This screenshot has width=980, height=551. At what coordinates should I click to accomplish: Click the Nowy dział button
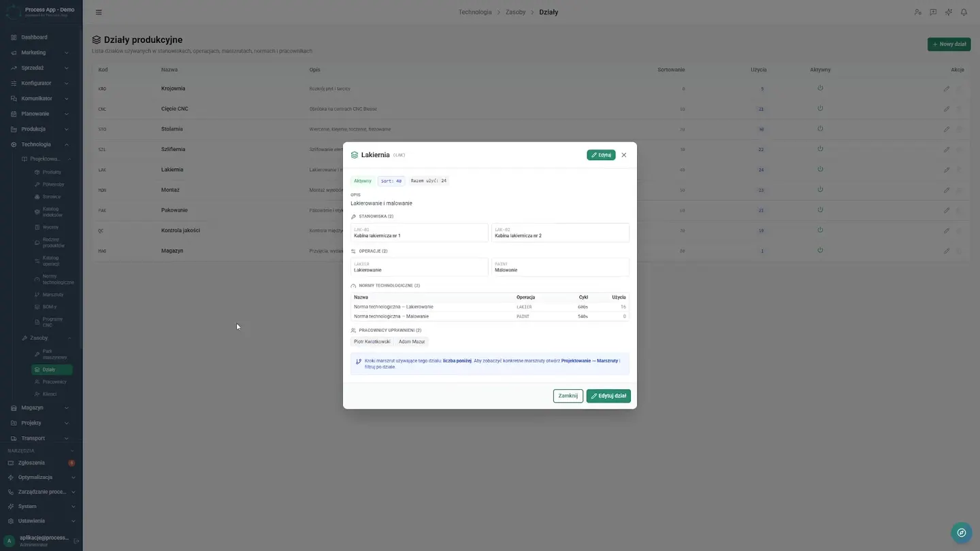pyautogui.click(x=949, y=44)
